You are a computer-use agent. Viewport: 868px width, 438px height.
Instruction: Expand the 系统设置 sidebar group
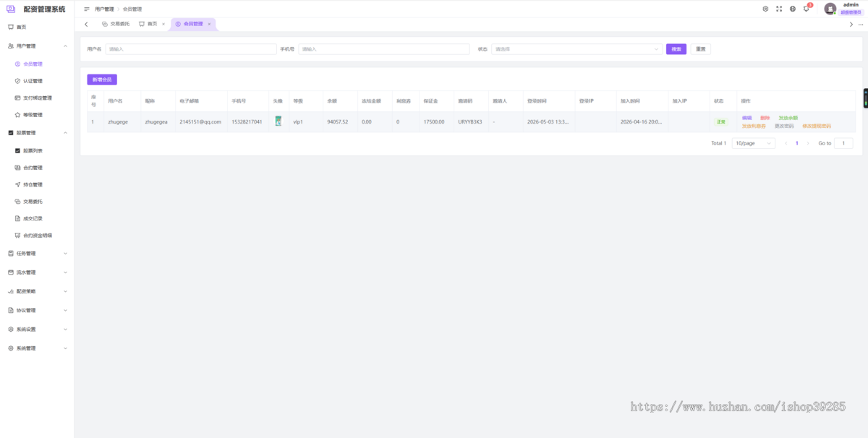tap(65, 329)
